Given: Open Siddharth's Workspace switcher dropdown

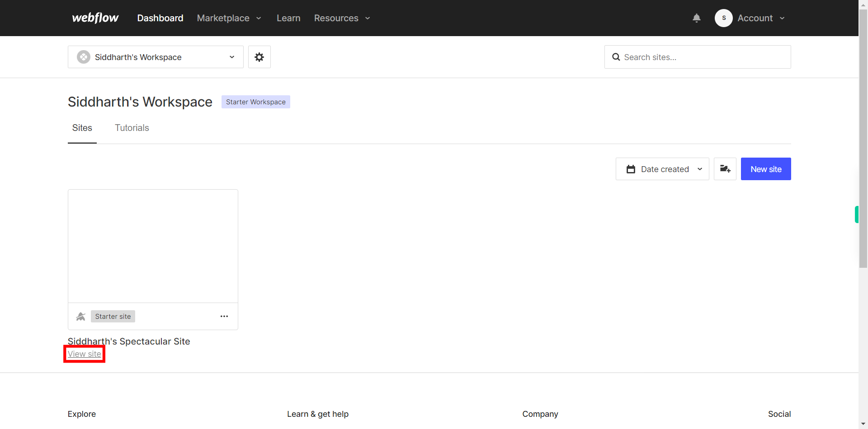Looking at the screenshot, I should (x=156, y=57).
